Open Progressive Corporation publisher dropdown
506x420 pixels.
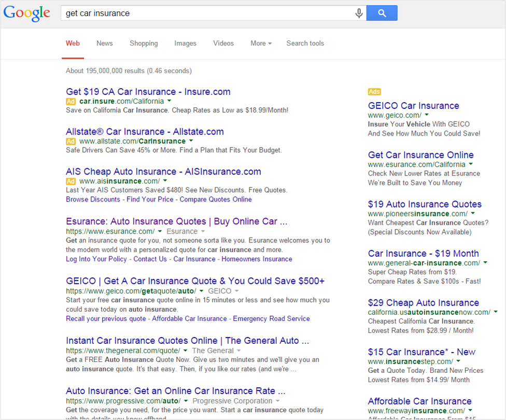[x=236, y=401]
